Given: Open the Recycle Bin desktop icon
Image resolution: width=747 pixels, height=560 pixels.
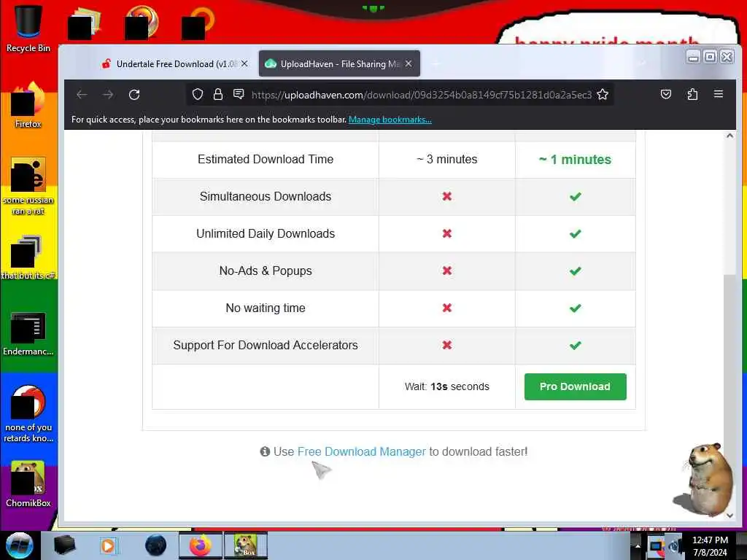Looking at the screenshot, I should coord(28,28).
